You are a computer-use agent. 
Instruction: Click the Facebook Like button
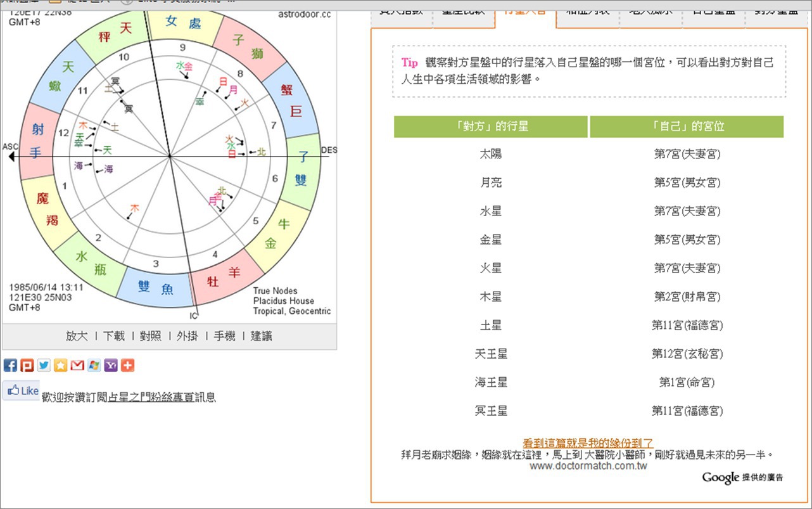click(x=22, y=391)
